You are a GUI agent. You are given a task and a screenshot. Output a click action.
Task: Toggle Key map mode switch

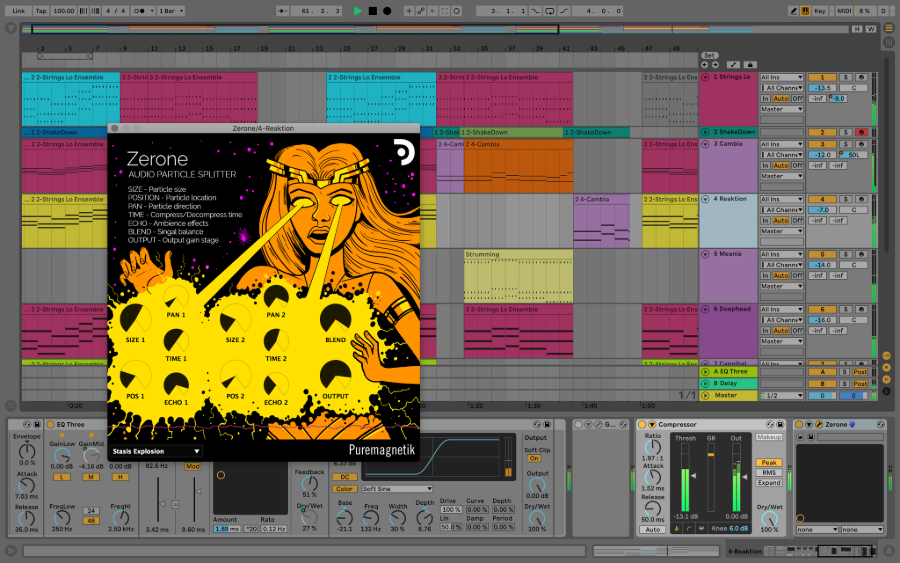(819, 10)
